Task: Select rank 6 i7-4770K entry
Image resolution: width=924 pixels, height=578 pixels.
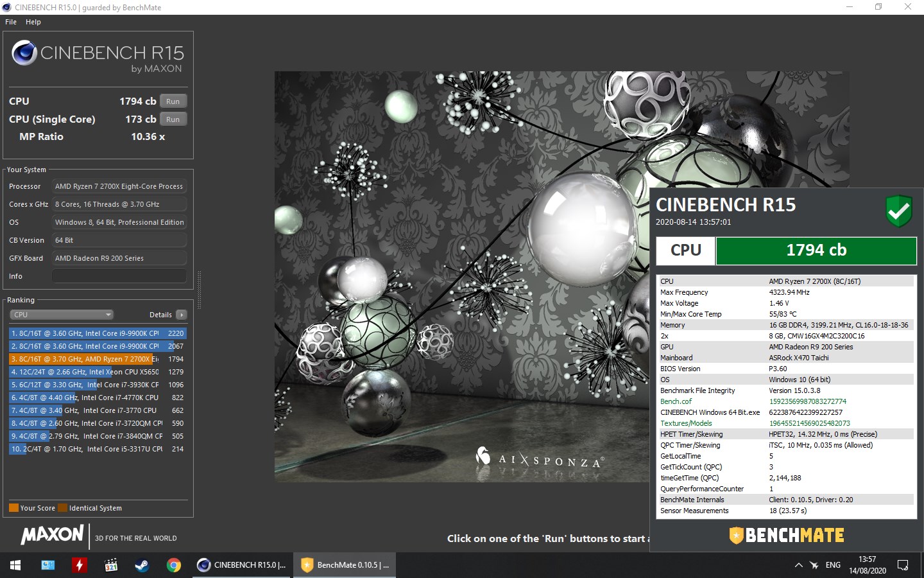Action: pos(98,398)
